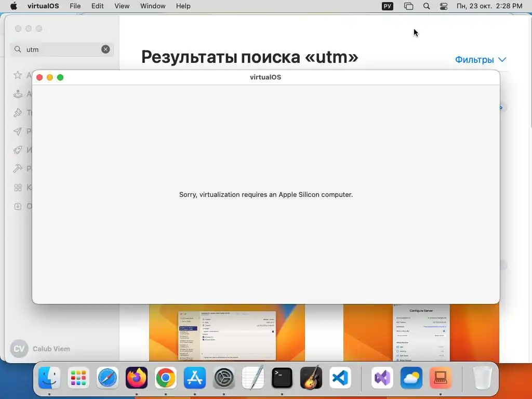The height and width of the screenshot is (399, 532).
Task: Open purple Visual Studio dock icon
Action: tap(382, 378)
